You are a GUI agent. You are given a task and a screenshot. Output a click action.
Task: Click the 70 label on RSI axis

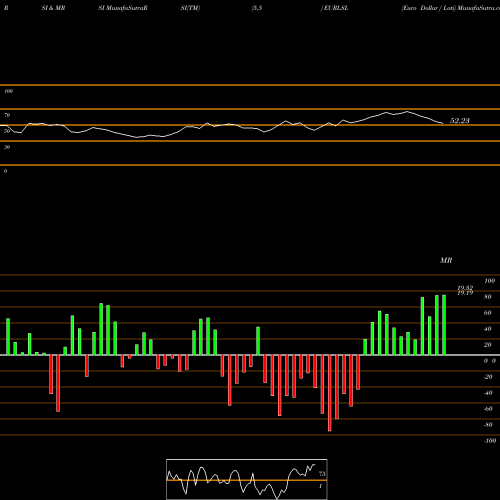click(7, 115)
